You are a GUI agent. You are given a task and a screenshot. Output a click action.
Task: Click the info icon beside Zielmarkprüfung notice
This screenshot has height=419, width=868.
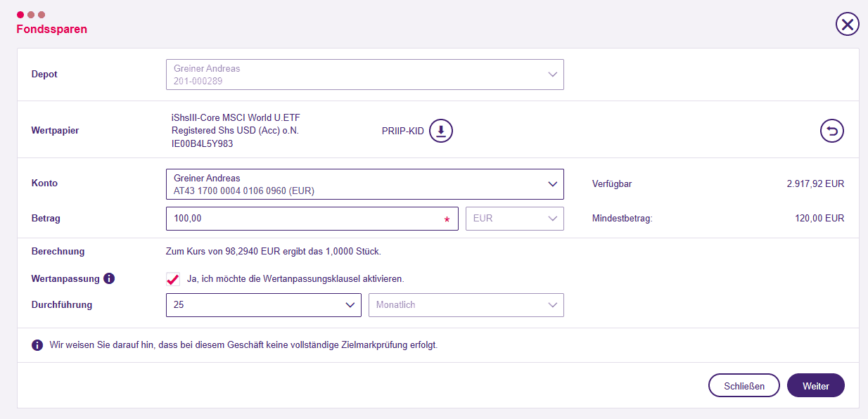coord(37,345)
